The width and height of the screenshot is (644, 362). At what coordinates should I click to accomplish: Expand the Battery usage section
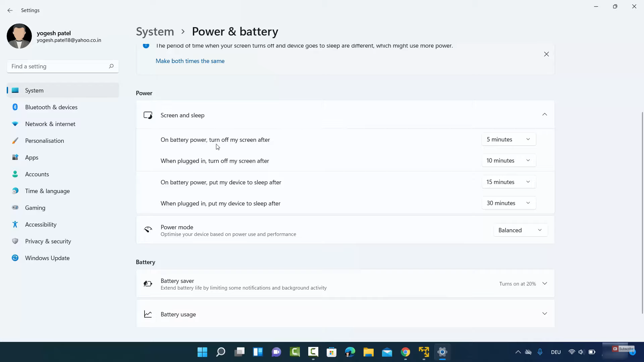(x=544, y=314)
